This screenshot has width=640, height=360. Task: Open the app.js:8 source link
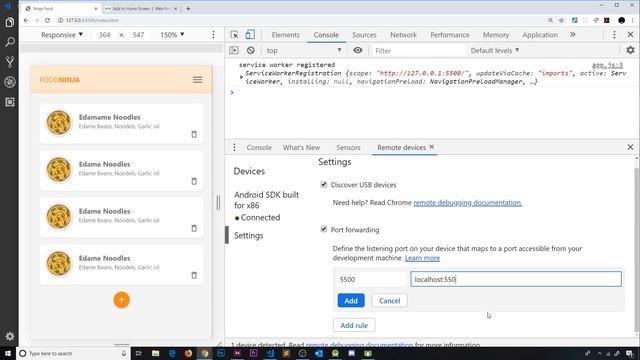point(607,65)
